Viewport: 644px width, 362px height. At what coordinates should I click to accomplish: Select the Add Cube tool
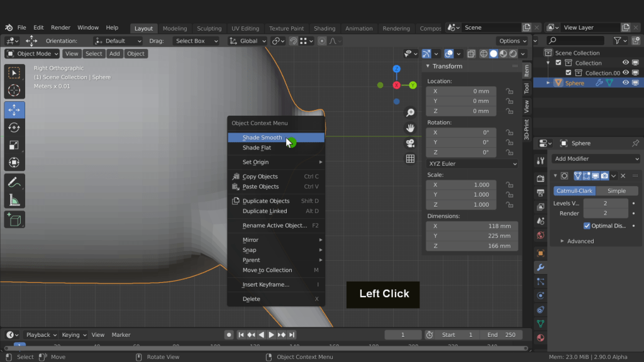coord(14,220)
